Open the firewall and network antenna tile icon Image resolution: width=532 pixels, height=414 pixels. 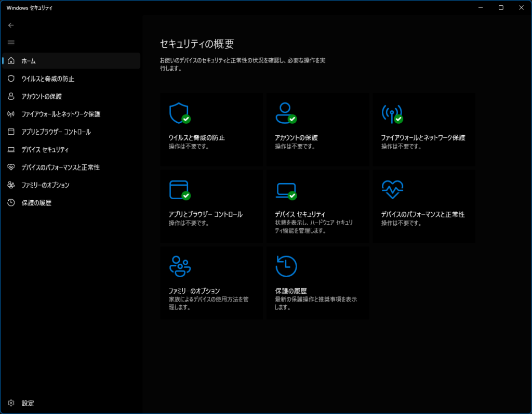pos(391,113)
